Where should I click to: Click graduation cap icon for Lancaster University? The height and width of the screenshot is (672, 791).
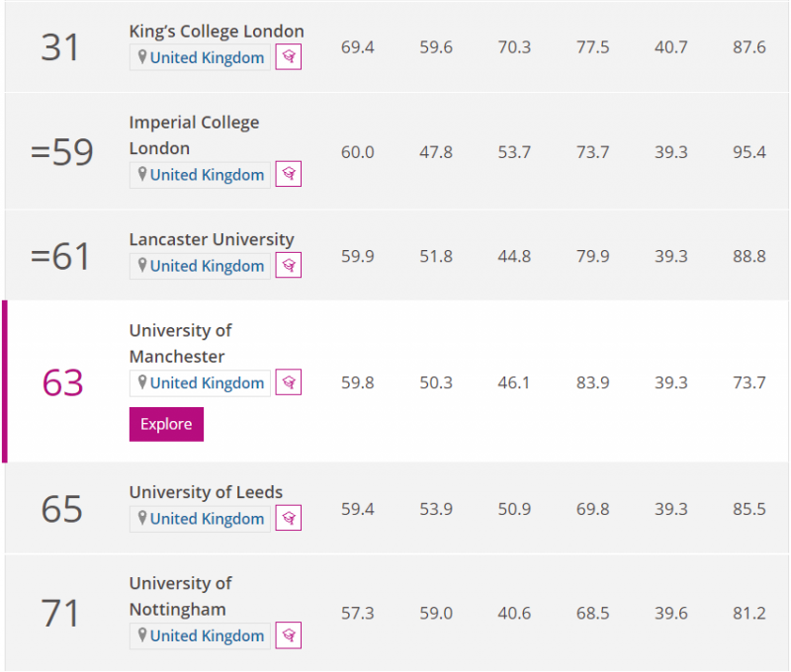coord(288,265)
